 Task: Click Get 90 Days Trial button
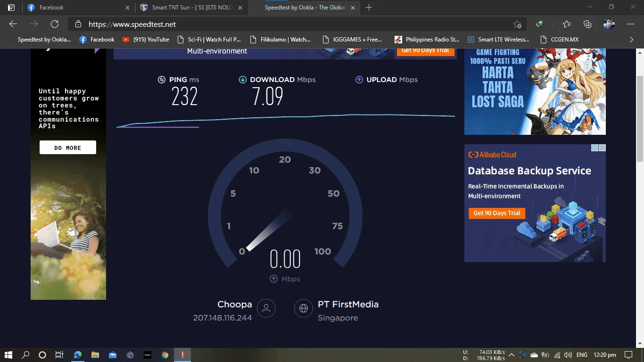(x=497, y=213)
